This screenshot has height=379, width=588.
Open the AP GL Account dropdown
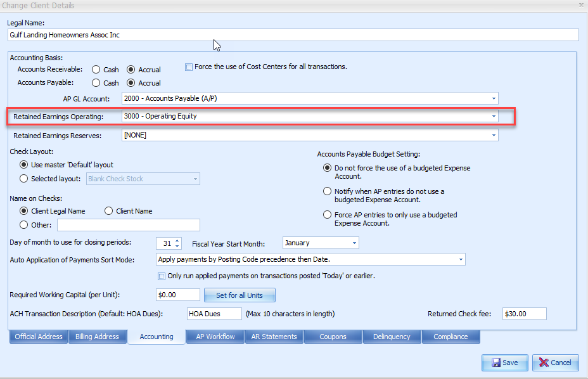(x=493, y=99)
